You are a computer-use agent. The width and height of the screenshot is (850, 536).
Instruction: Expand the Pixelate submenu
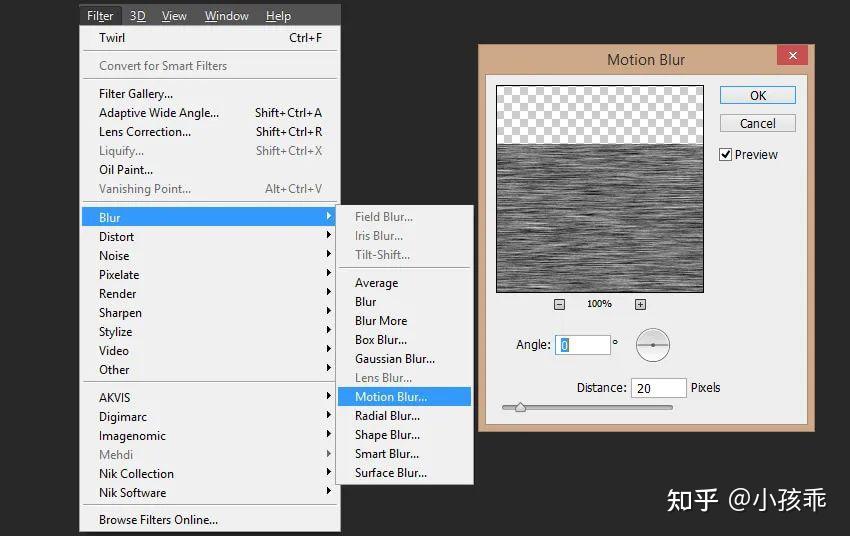210,274
